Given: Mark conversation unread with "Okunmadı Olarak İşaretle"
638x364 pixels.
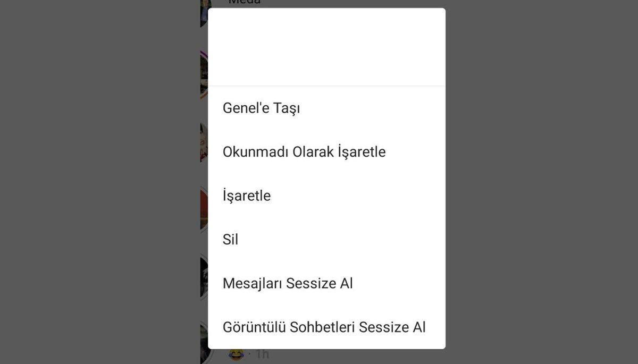Looking at the screenshot, I should [304, 151].
